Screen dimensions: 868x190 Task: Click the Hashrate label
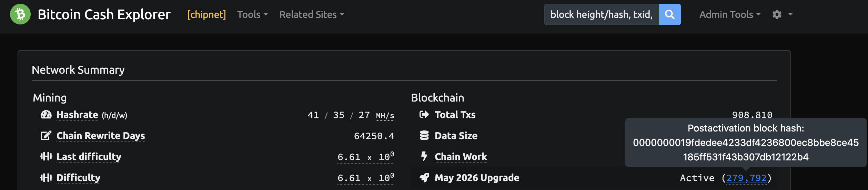coord(77,115)
